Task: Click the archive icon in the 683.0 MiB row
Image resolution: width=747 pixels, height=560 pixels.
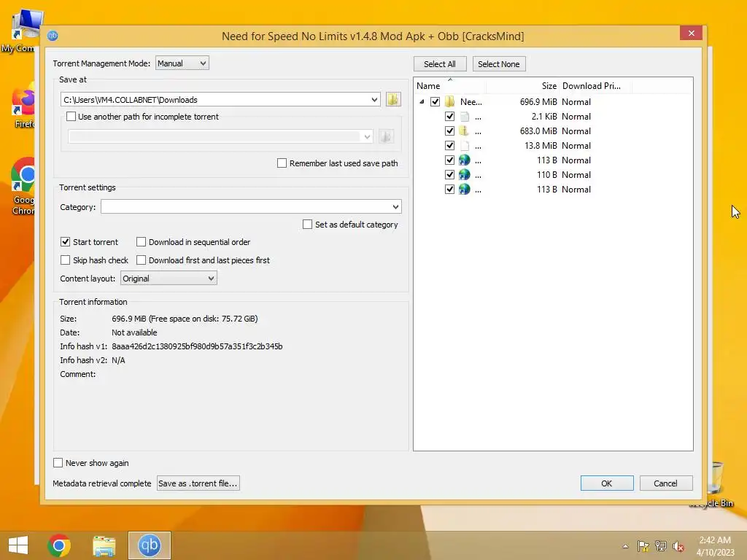Action: [x=464, y=131]
